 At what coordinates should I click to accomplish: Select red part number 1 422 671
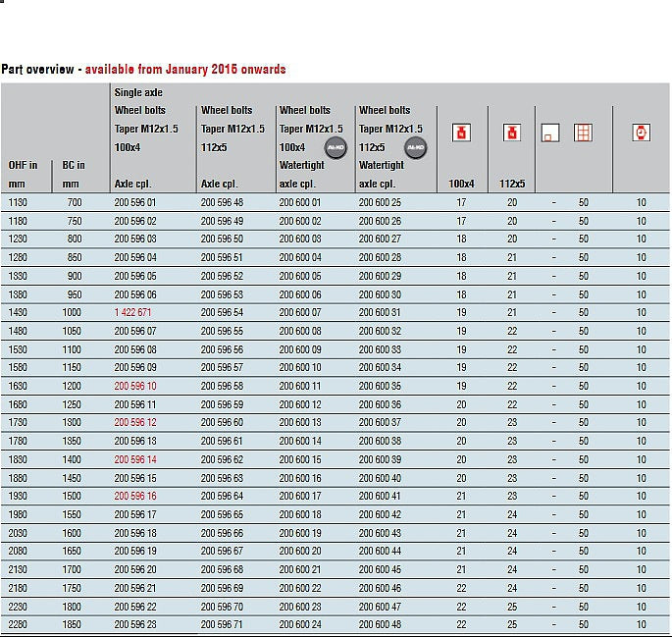click(x=132, y=312)
